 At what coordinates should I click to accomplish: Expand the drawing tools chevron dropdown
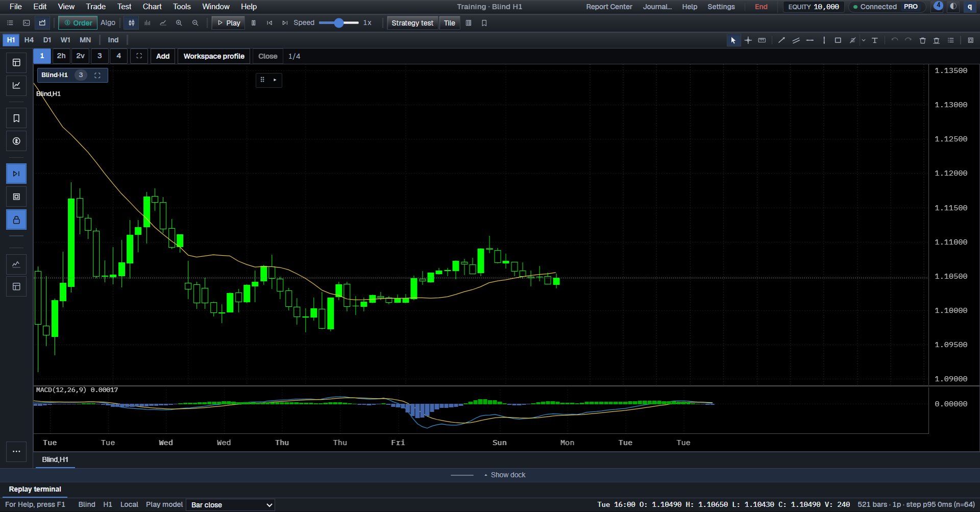[864, 40]
